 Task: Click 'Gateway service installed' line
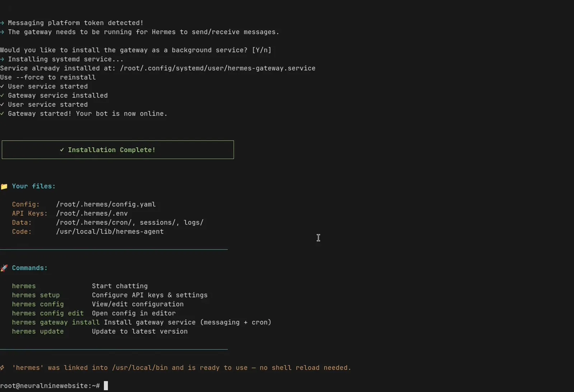[54, 96]
